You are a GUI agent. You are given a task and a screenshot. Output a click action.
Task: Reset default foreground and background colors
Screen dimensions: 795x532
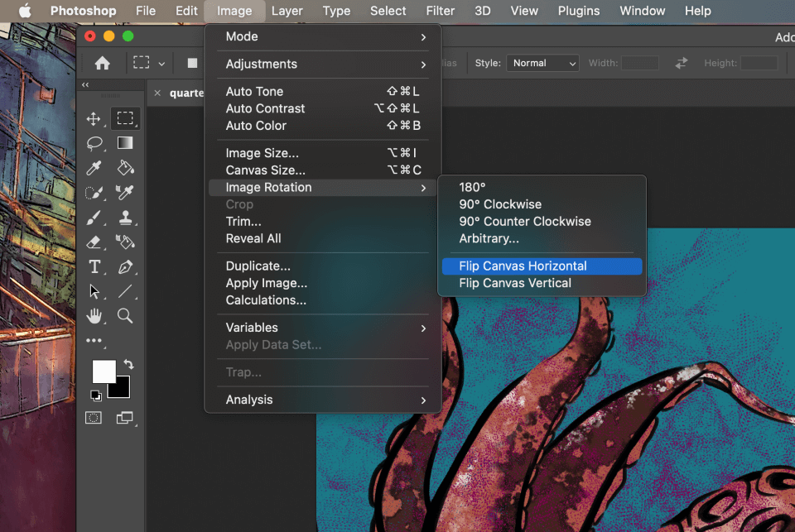tap(95, 395)
